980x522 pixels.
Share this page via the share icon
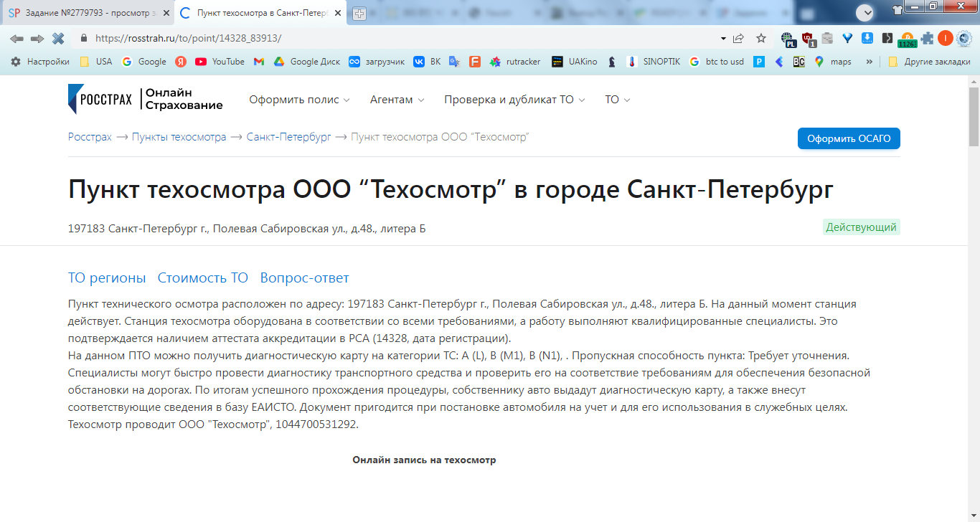(738, 38)
